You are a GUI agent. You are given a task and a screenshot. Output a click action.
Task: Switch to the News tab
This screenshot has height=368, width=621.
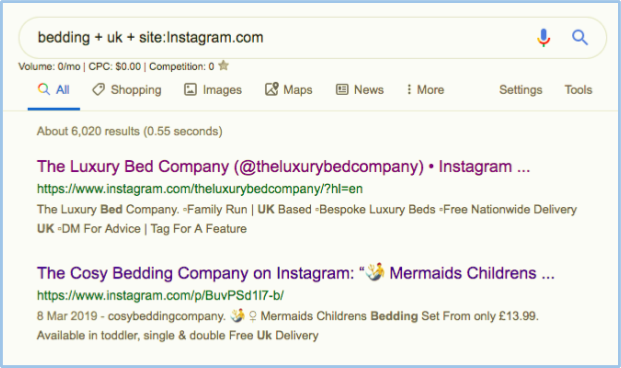[360, 90]
